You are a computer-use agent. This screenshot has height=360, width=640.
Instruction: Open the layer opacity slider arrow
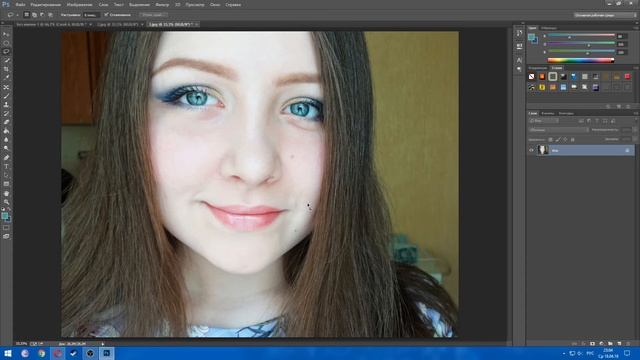click(x=635, y=130)
